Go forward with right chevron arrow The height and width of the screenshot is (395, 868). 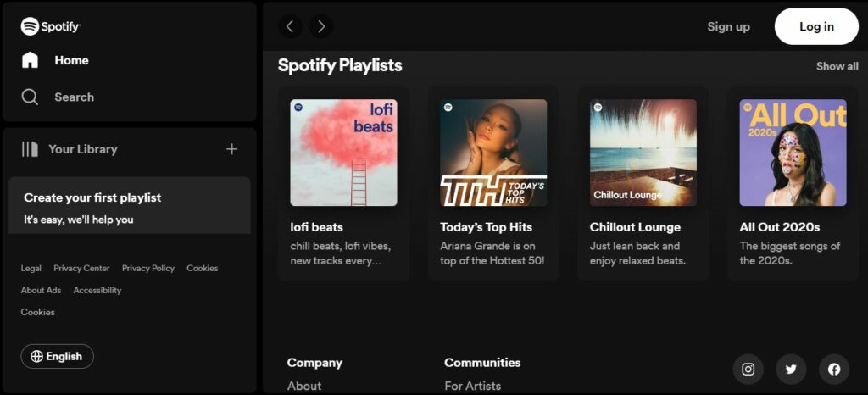click(x=321, y=26)
